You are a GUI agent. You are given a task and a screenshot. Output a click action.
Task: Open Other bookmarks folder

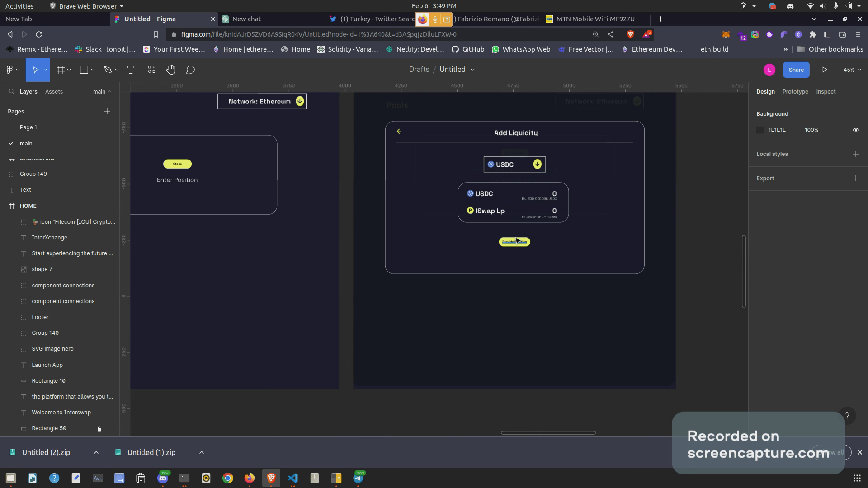tap(830, 49)
